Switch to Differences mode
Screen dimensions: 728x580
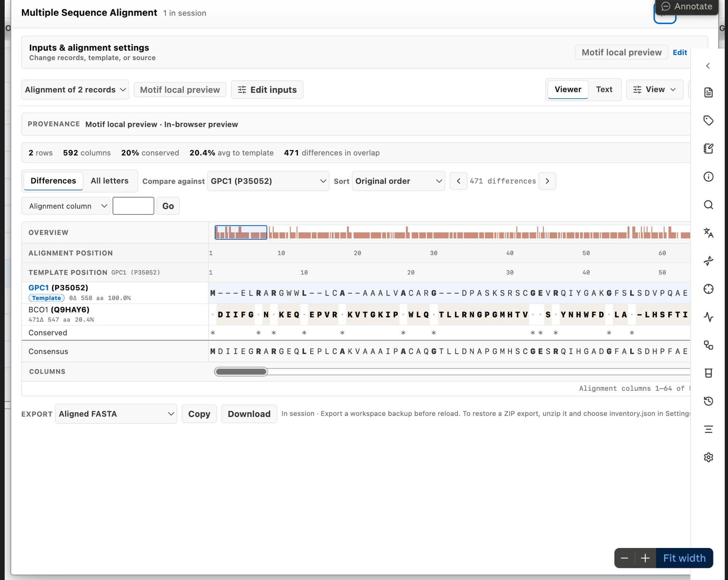tap(53, 181)
